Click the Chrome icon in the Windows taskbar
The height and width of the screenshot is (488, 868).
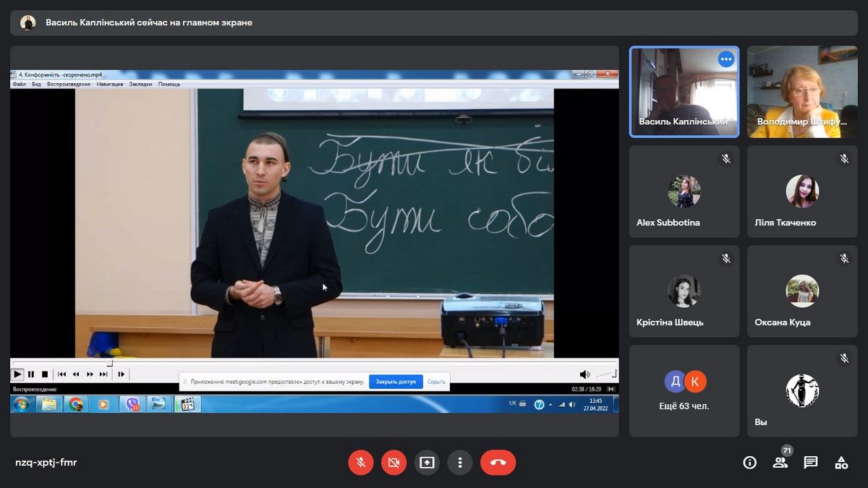point(76,404)
